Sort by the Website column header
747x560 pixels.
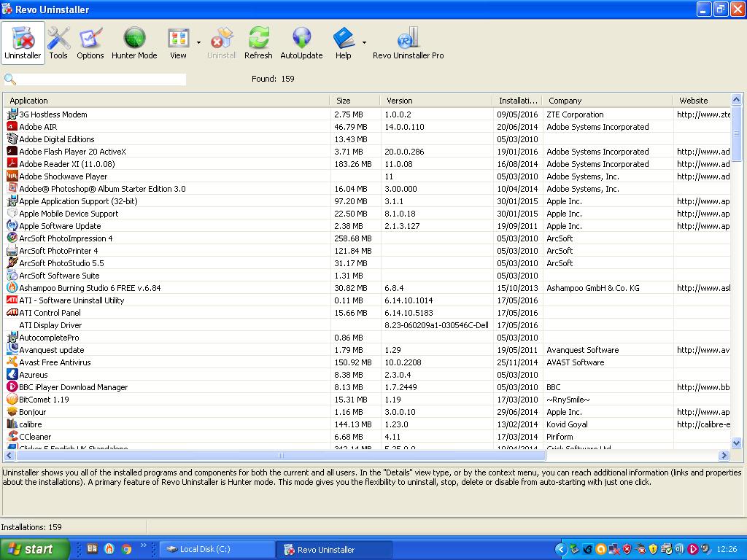[701, 101]
